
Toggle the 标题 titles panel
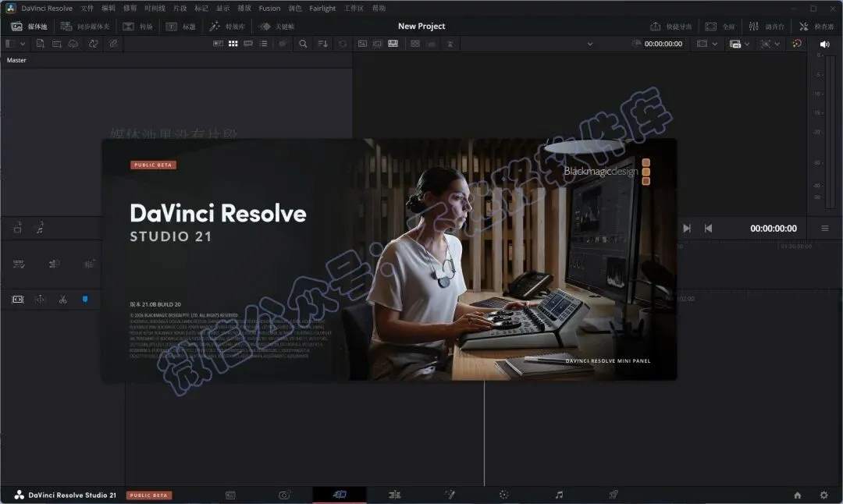(180, 27)
